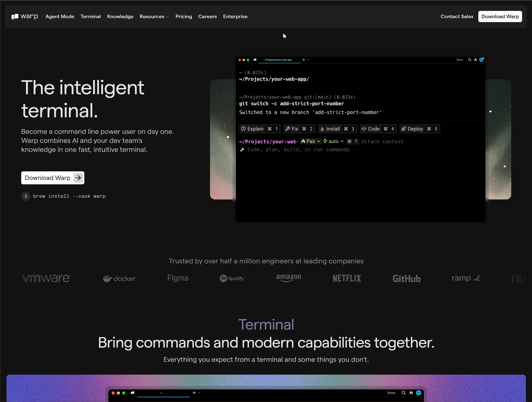532x402 pixels.
Task: Click the Attach context control
Action: 382,142
